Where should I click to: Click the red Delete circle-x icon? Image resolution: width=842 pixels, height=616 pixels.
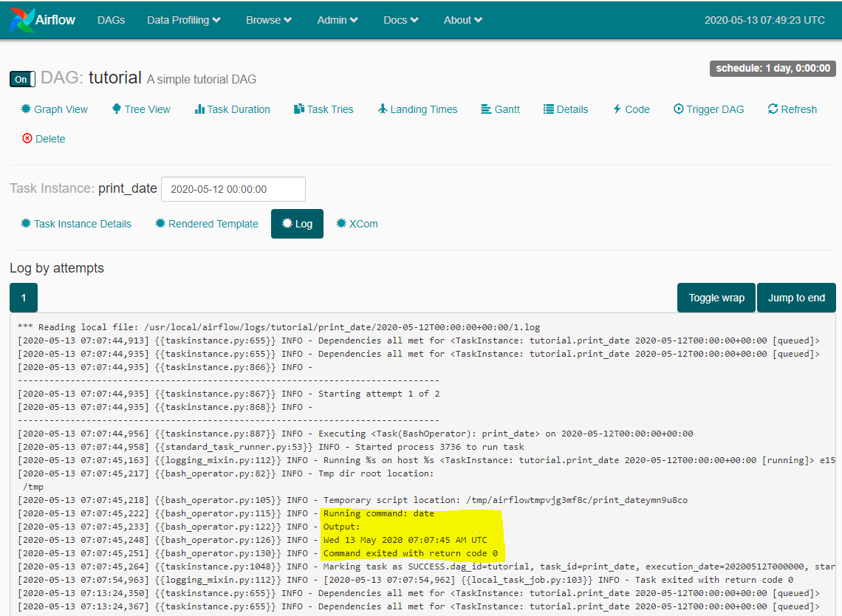click(27, 139)
